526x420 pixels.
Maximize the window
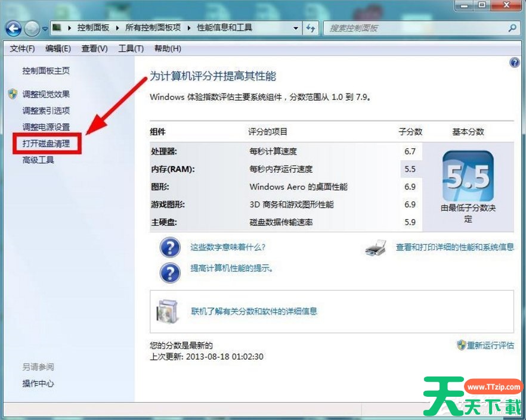pyautogui.click(x=482, y=5)
